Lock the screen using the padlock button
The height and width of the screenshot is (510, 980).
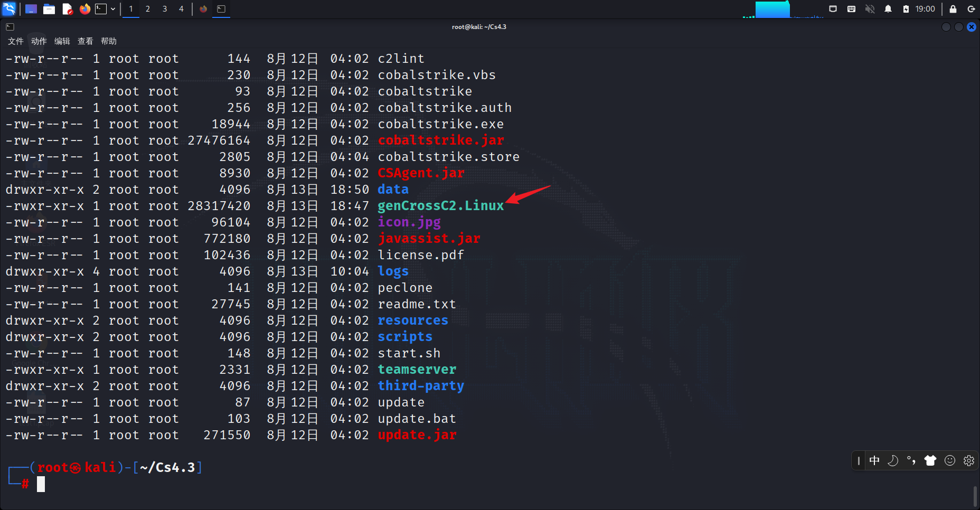click(x=953, y=9)
